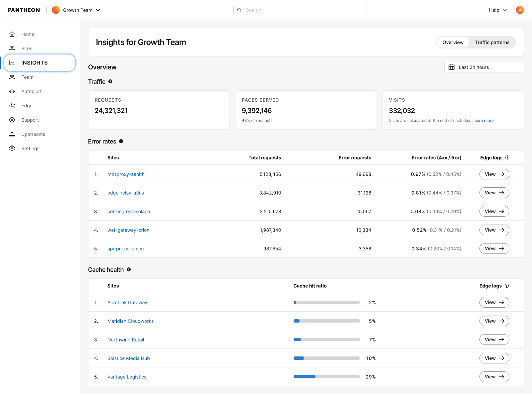Open the mtlsproxy-zenith site link

(x=126, y=174)
